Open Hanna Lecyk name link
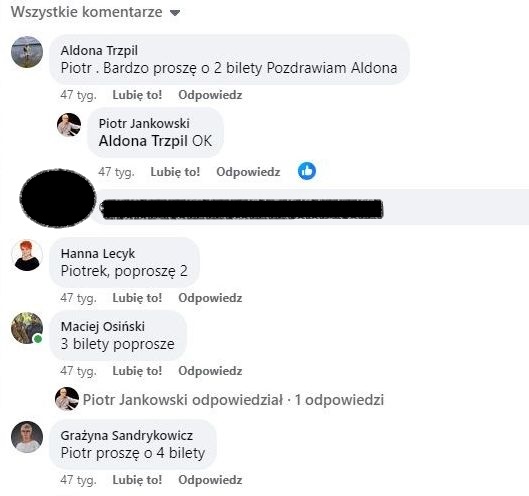Screen dimensions: 529x496 point(98,253)
